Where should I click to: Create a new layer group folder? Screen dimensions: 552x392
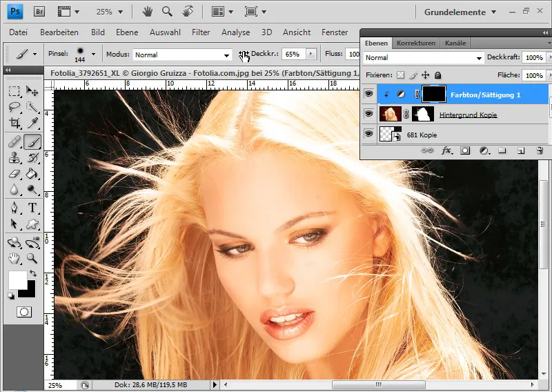pos(502,150)
